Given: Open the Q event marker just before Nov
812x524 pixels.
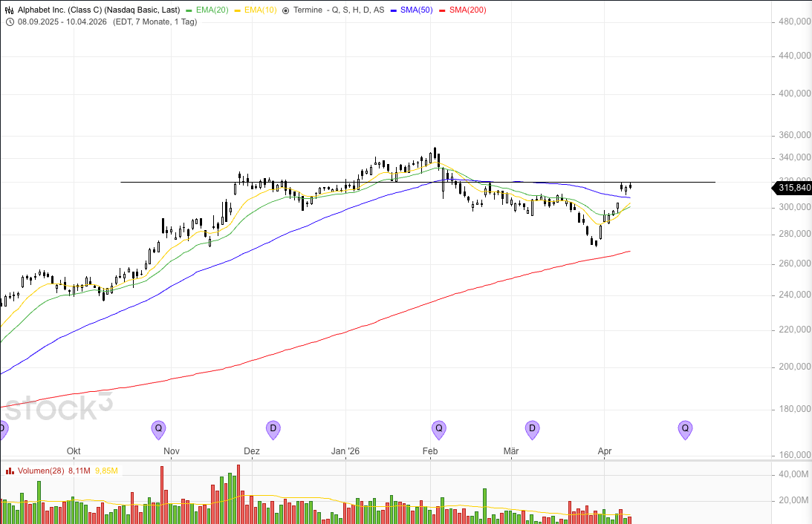Looking at the screenshot, I should pos(158,429).
